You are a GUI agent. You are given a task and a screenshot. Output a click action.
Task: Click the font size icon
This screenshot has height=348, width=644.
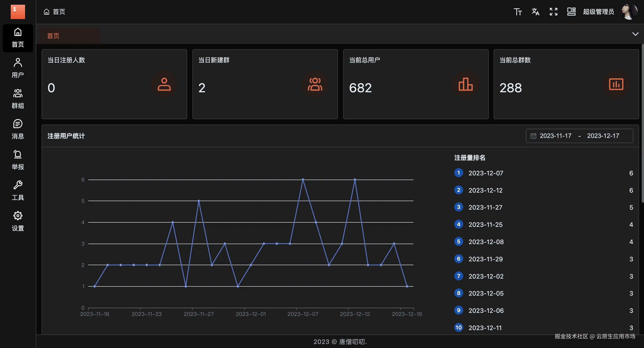[x=518, y=12]
